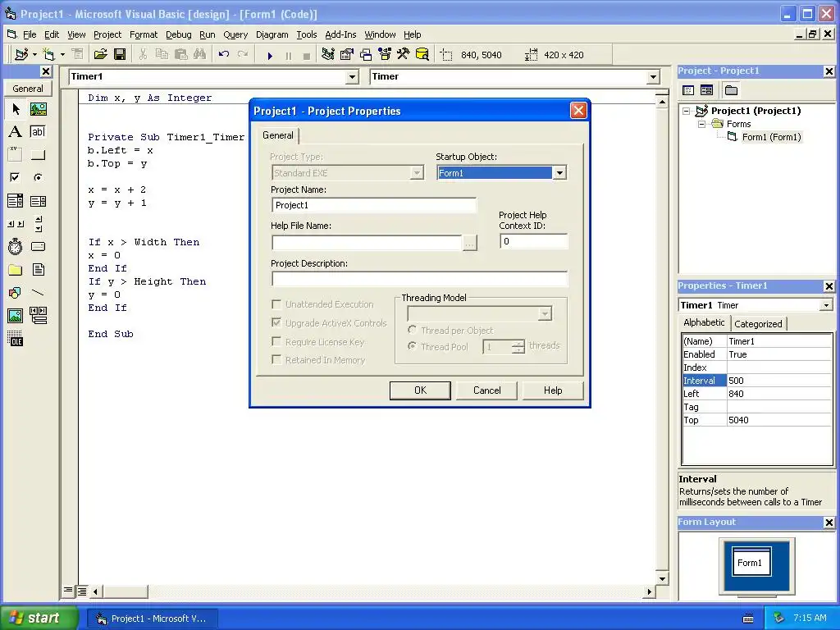840x630 pixels.
Task: Choose the Thread per Object radio button
Action: 412,330
